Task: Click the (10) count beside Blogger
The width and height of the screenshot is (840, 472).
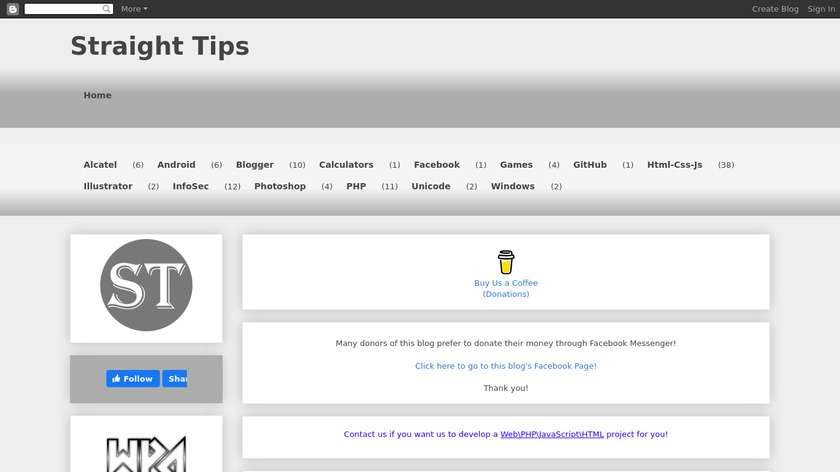Action: pos(297,165)
